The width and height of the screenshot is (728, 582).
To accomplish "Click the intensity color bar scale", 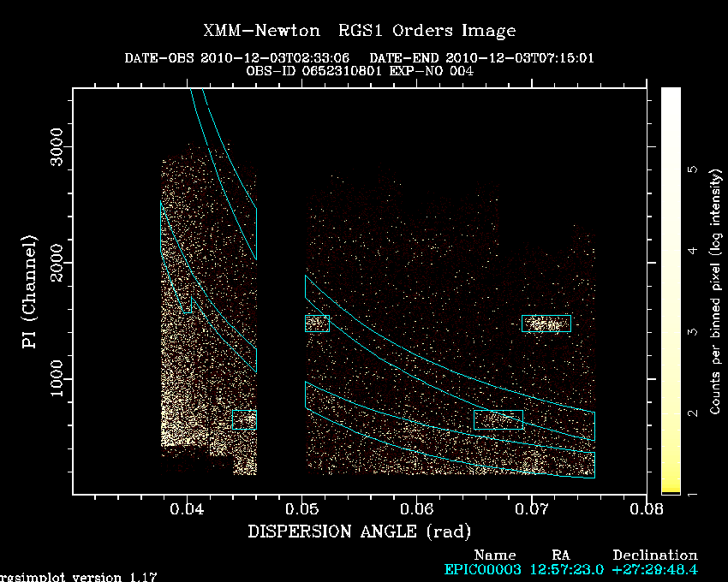I will (671, 290).
